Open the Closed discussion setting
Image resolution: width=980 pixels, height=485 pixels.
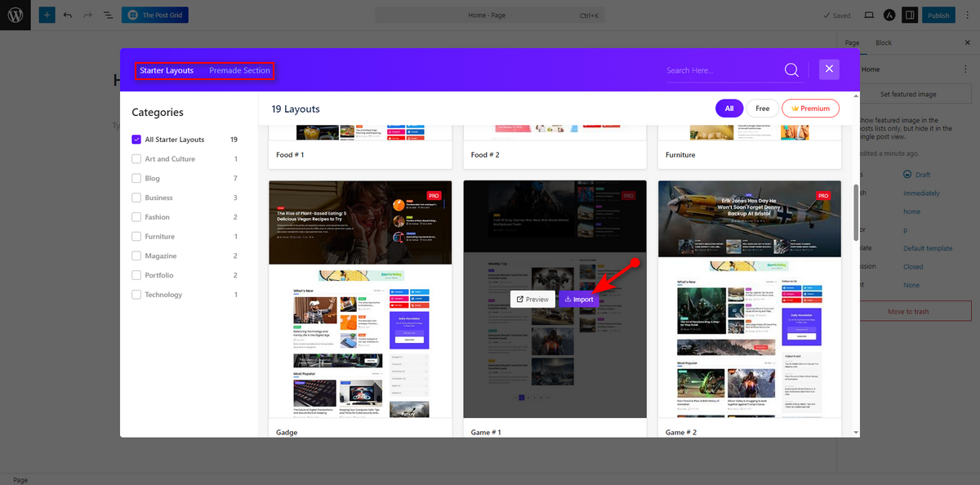tap(913, 267)
